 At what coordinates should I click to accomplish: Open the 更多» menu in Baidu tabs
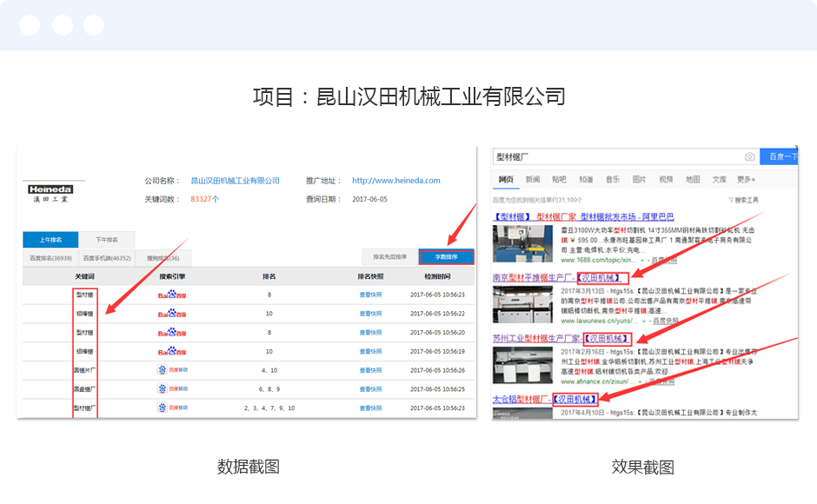tap(746, 180)
